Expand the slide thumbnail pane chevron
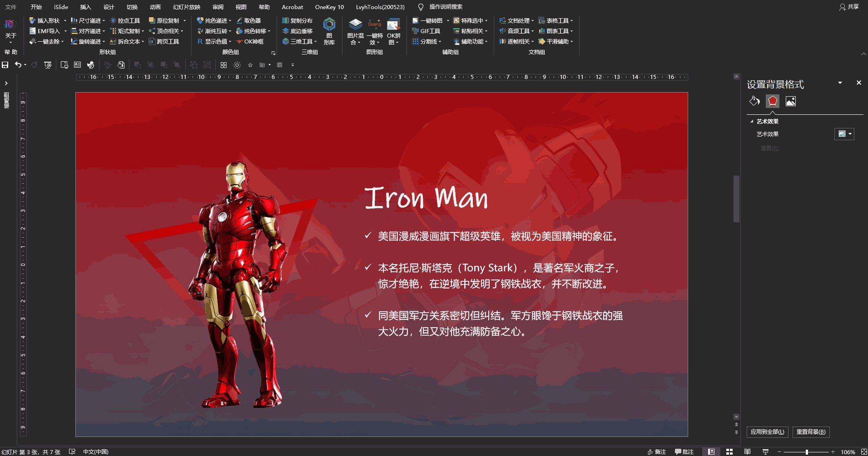Screen dimensions: 868x456 click(x=6, y=83)
